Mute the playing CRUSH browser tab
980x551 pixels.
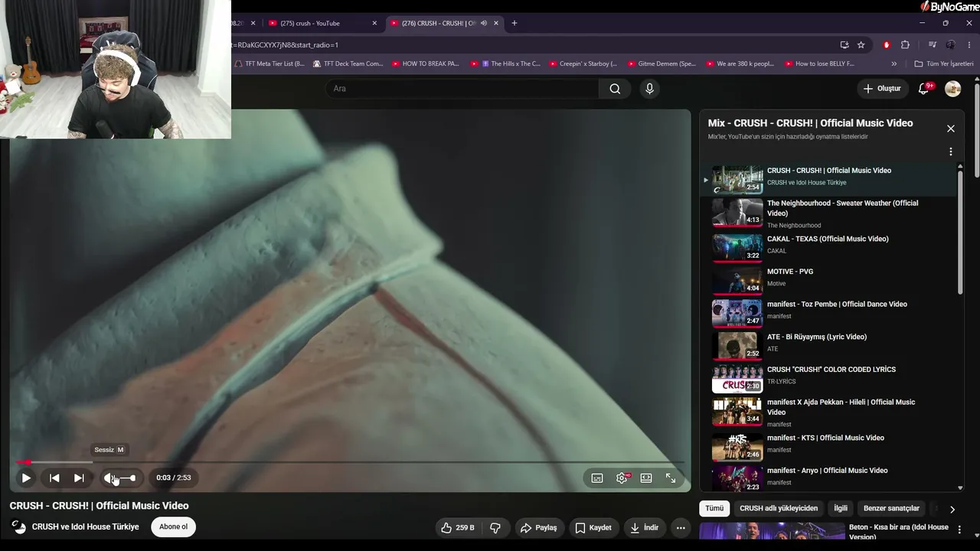tap(483, 23)
